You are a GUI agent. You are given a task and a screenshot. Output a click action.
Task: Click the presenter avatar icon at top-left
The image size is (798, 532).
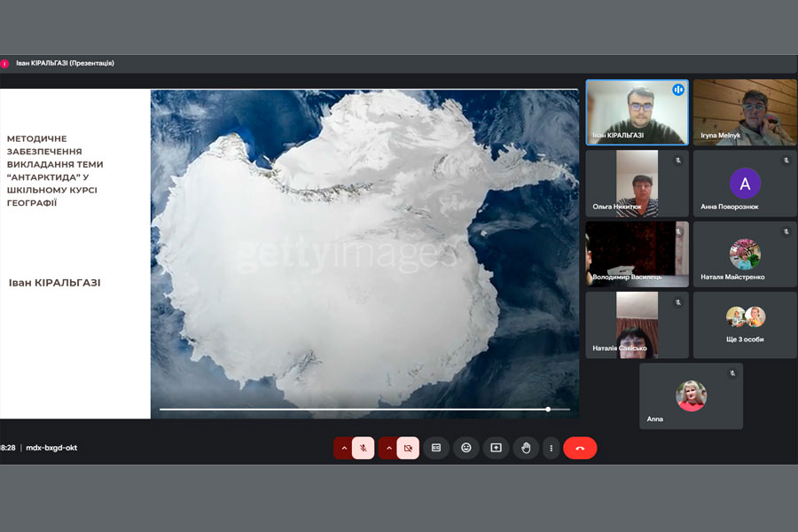pos(4,64)
